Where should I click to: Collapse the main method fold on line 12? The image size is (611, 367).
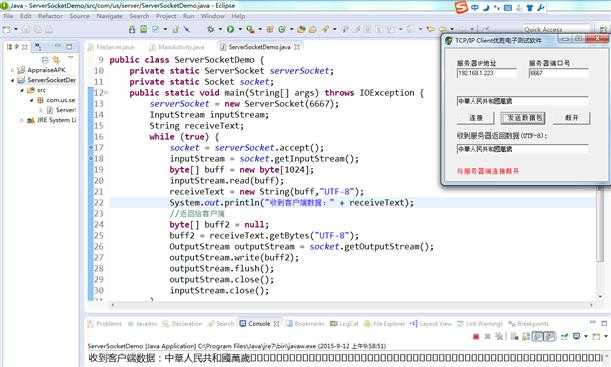point(106,93)
